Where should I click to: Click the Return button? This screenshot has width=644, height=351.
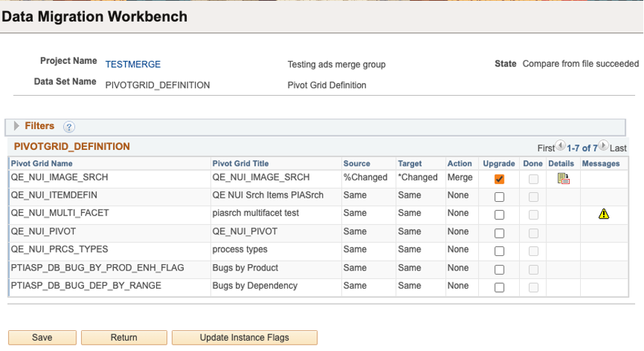click(x=124, y=338)
